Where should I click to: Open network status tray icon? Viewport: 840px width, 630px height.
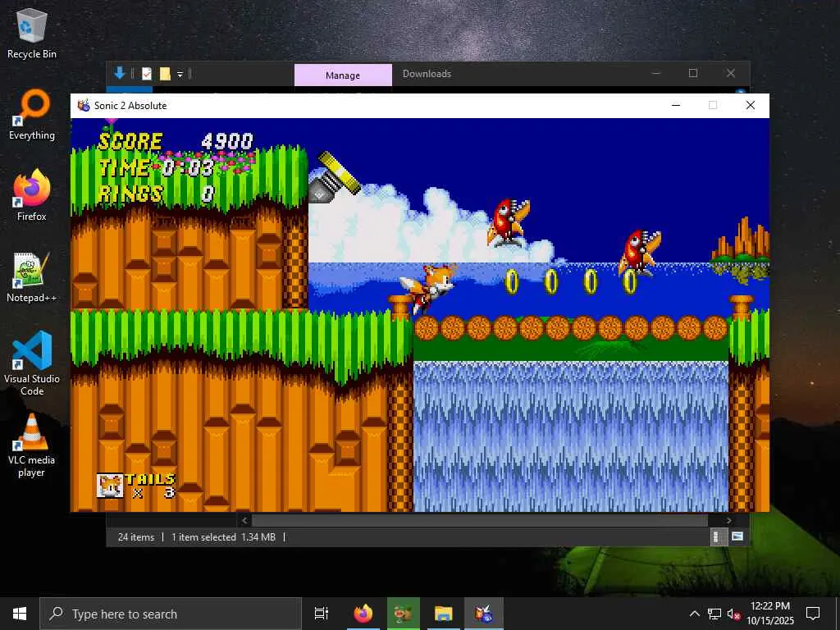point(714,614)
